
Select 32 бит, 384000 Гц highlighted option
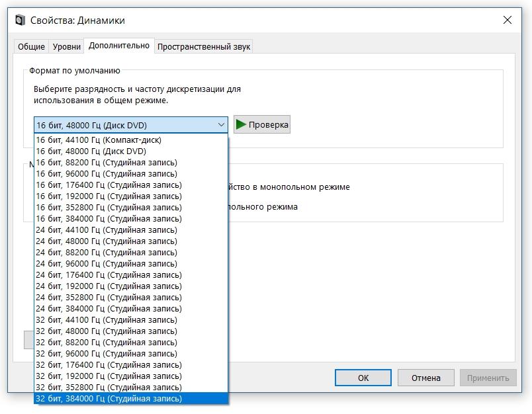[x=109, y=399]
